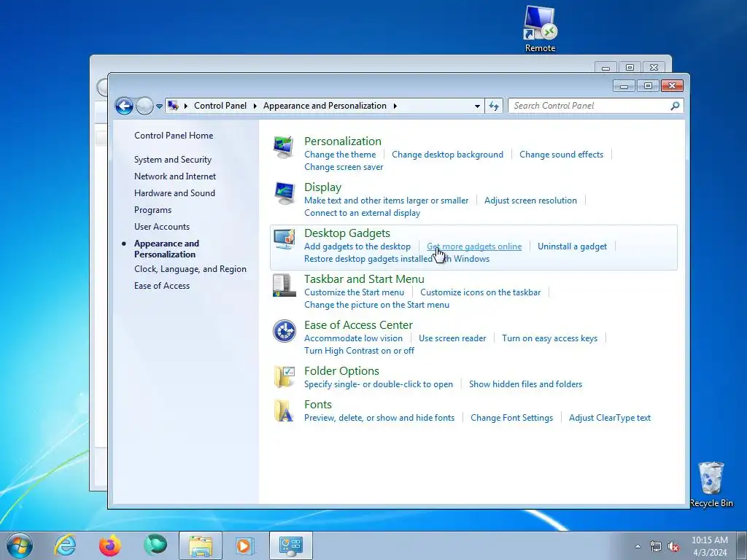The image size is (747, 560).
Task: Click Control Panel breadcrumb
Action: [x=220, y=106]
